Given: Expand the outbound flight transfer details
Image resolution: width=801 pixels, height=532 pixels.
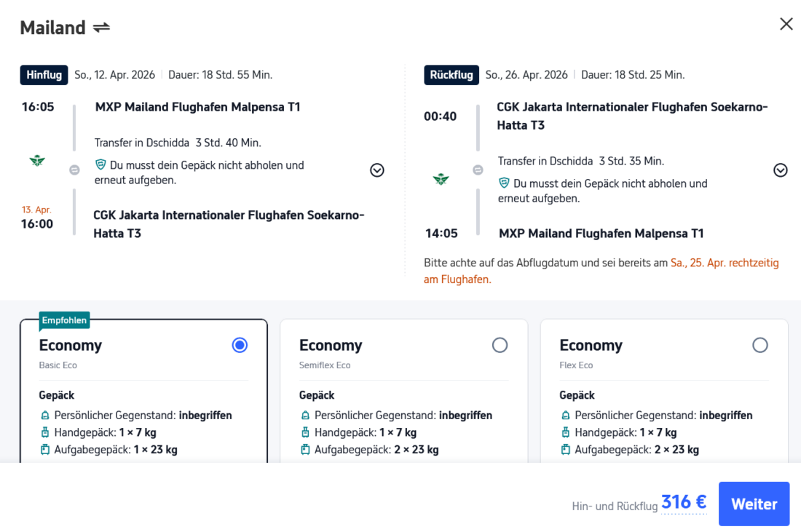Looking at the screenshot, I should (x=376, y=170).
